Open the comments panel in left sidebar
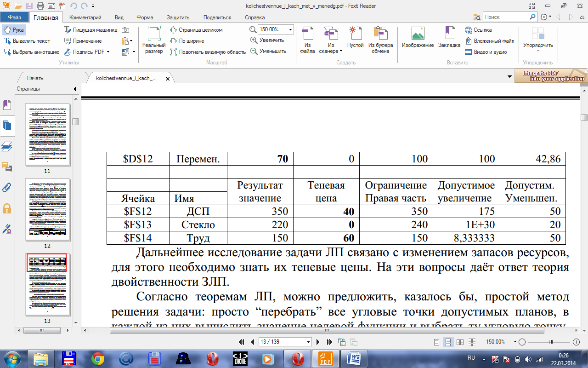The width and height of the screenshot is (588, 368). [x=7, y=167]
